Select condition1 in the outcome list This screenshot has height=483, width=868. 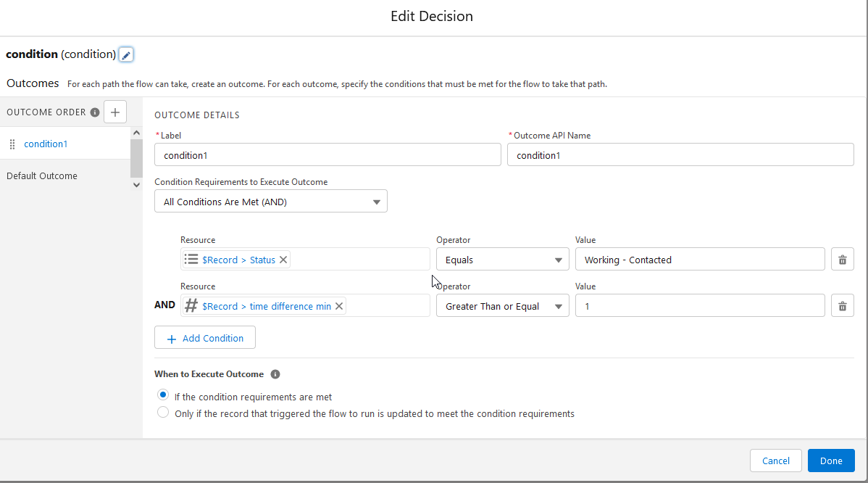46,144
